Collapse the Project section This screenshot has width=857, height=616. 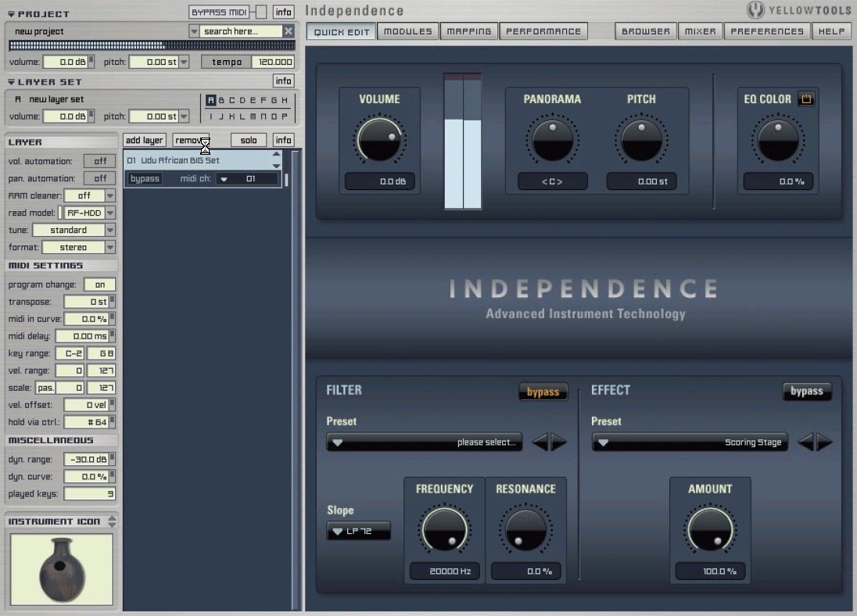coord(11,14)
